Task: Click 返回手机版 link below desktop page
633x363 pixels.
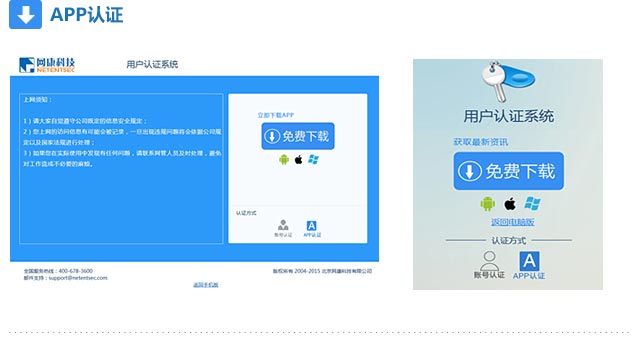Action: point(205,285)
